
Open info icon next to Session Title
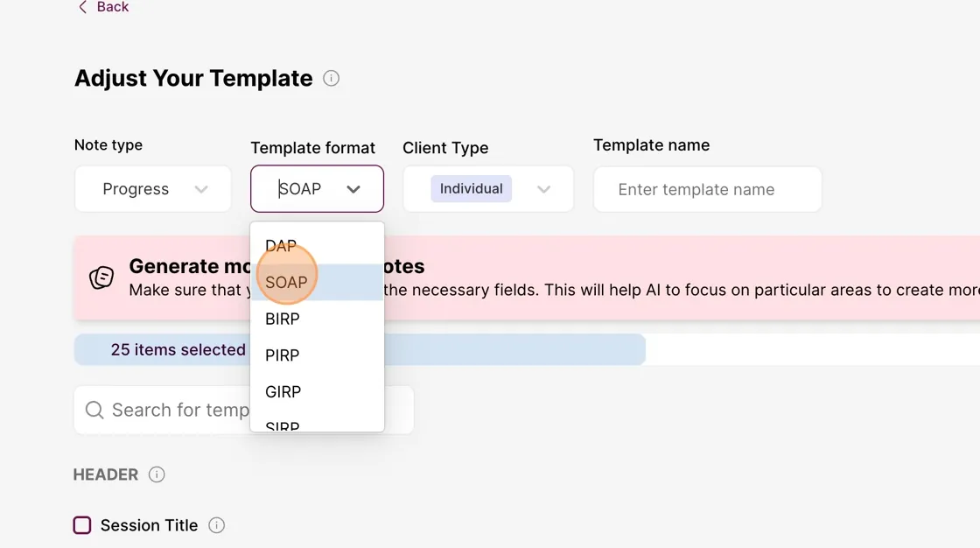217,525
